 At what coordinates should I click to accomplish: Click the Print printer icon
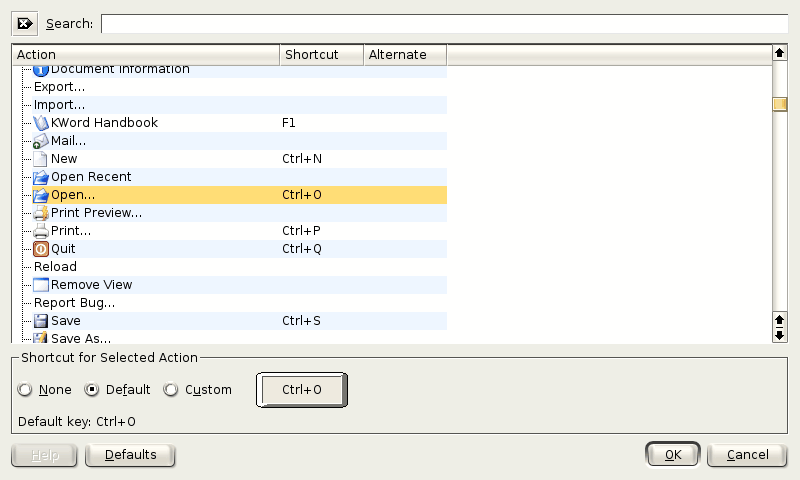pyautogui.click(x=41, y=231)
